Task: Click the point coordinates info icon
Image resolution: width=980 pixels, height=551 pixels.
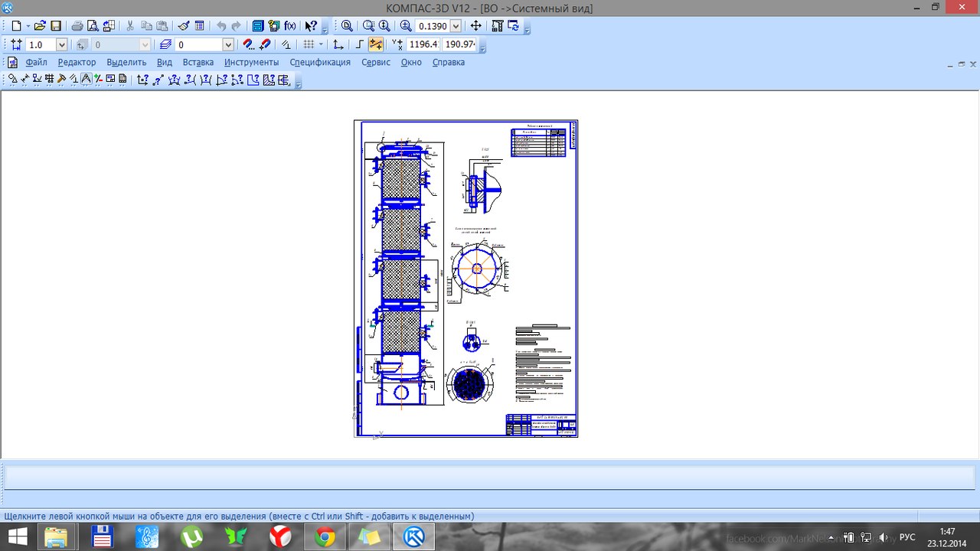Action: tap(142, 78)
